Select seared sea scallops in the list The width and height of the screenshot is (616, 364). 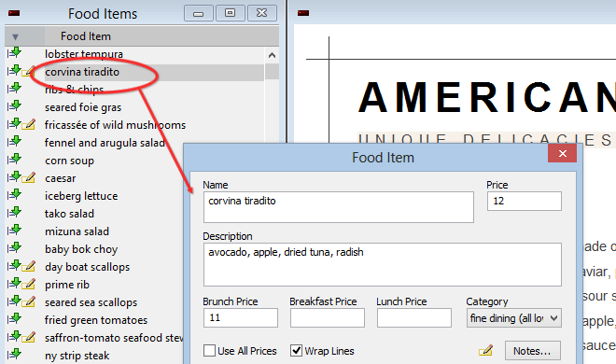[x=91, y=302]
